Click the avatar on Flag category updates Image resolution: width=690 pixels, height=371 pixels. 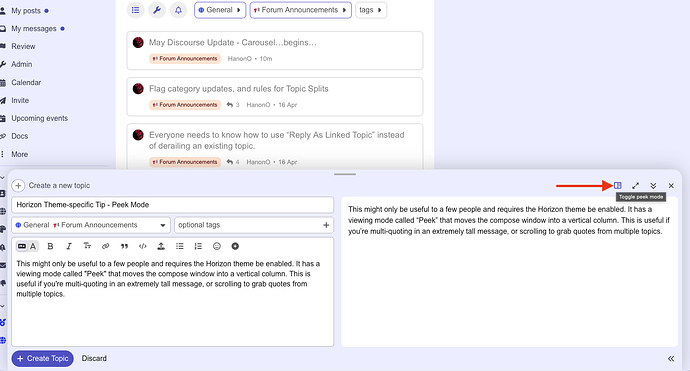(138, 89)
